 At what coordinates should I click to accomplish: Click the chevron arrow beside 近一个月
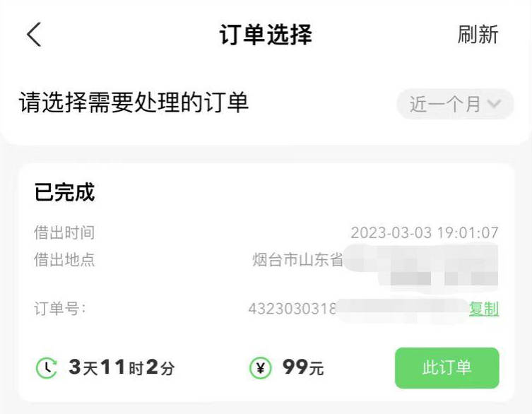[x=494, y=103]
